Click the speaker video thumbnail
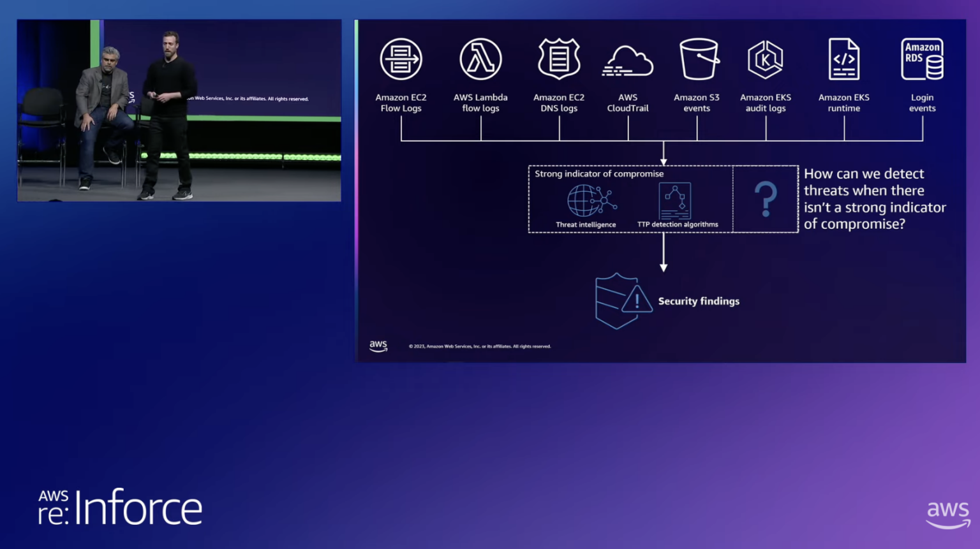 pos(179,110)
